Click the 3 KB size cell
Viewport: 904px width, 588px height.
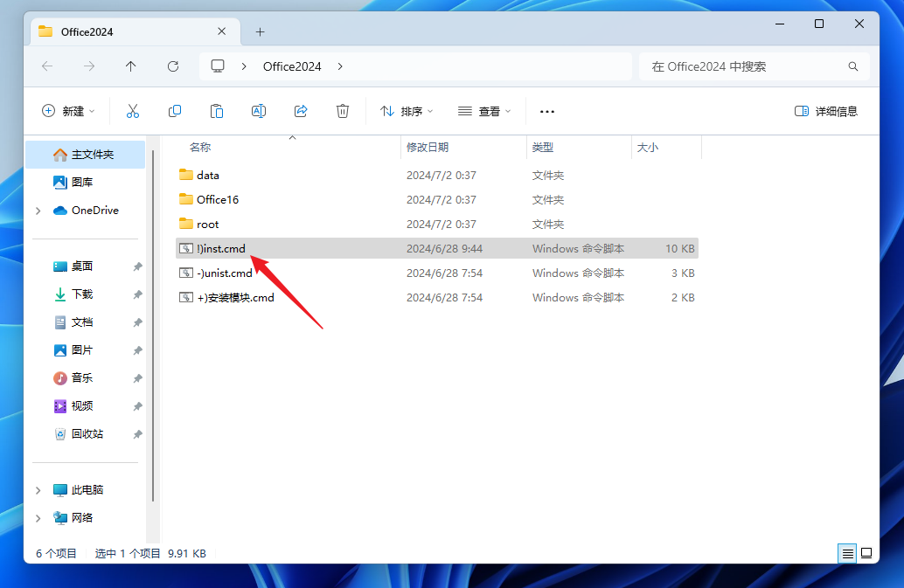(x=683, y=273)
